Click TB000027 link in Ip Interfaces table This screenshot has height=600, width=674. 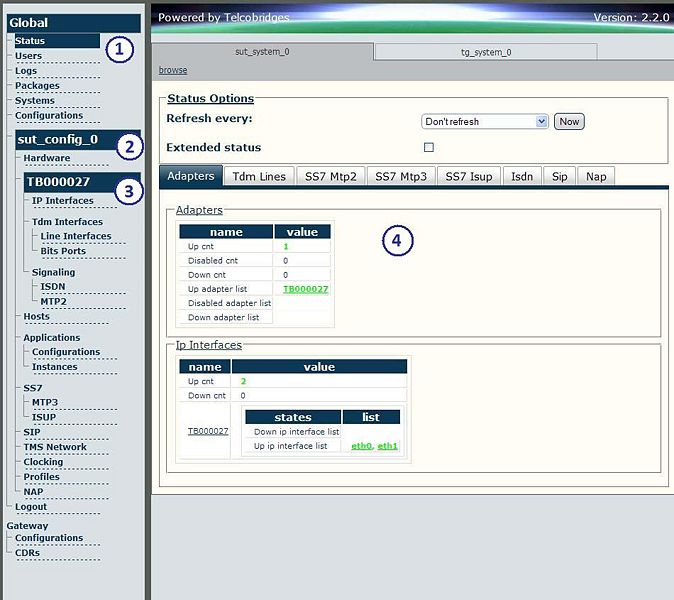(x=208, y=431)
